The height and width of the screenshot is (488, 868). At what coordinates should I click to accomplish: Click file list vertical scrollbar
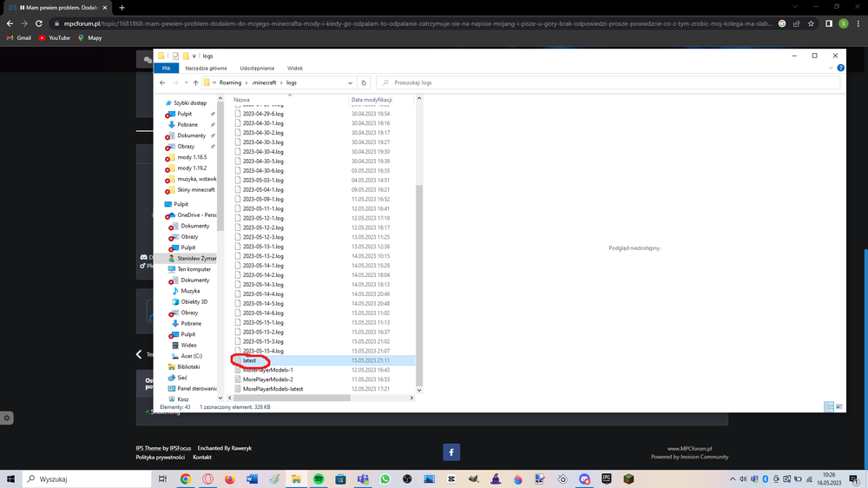pos(419,286)
